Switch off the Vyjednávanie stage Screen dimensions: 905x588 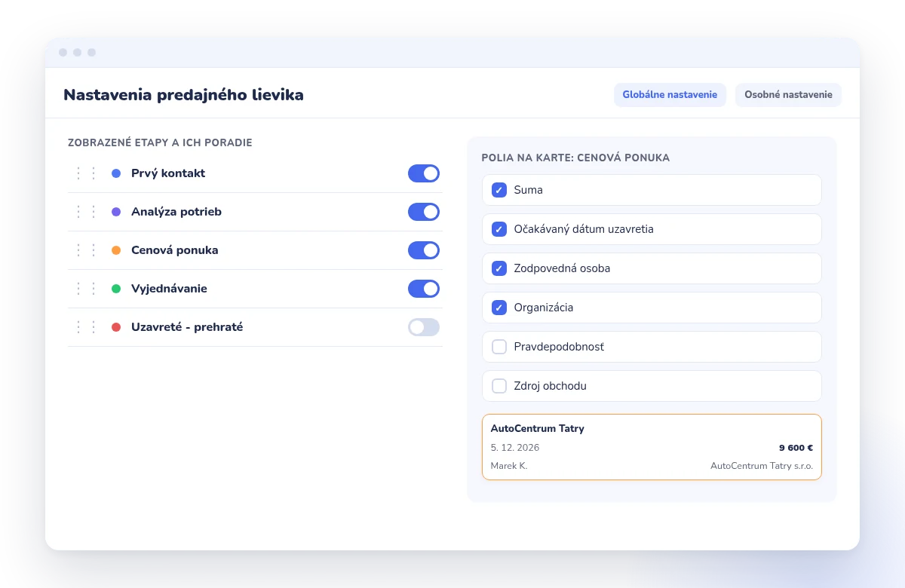tap(424, 289)
